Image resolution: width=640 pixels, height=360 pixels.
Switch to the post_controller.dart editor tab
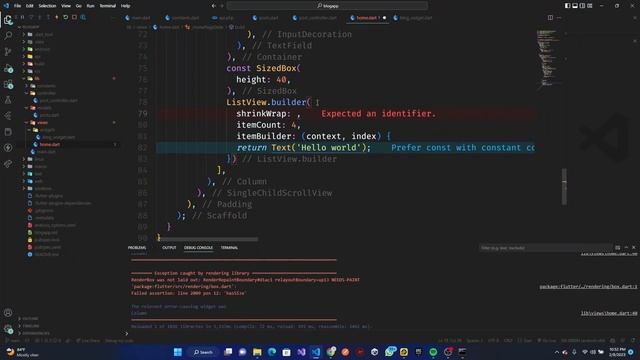click(315, 18)
